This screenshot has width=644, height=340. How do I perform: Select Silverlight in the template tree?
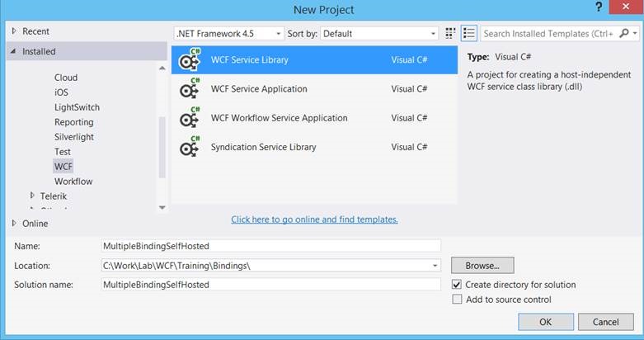74,137
